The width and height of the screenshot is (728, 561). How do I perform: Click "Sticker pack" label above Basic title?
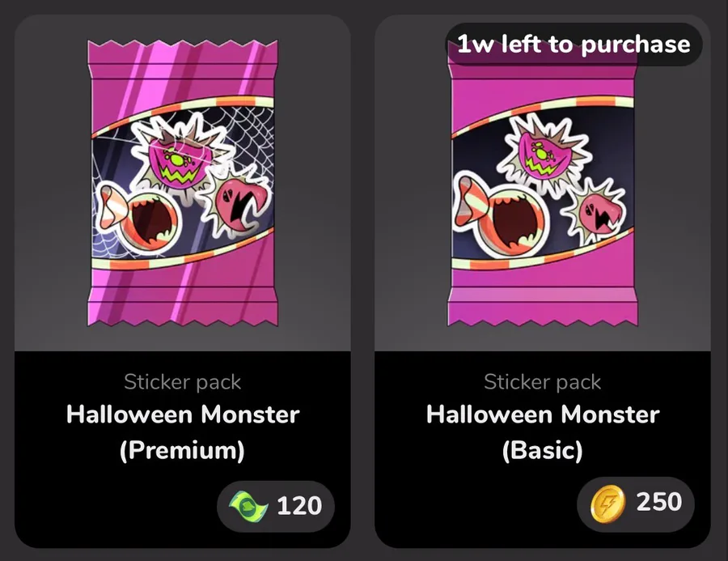tap(543, 381)
